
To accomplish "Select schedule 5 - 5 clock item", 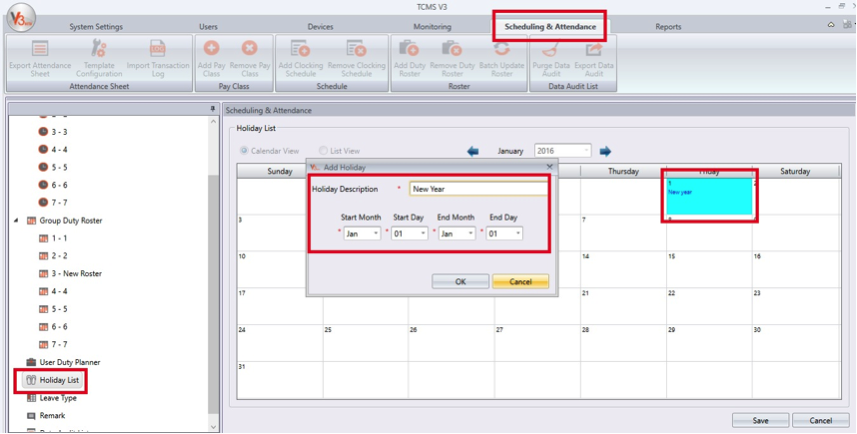I will (x=53, y=167).
